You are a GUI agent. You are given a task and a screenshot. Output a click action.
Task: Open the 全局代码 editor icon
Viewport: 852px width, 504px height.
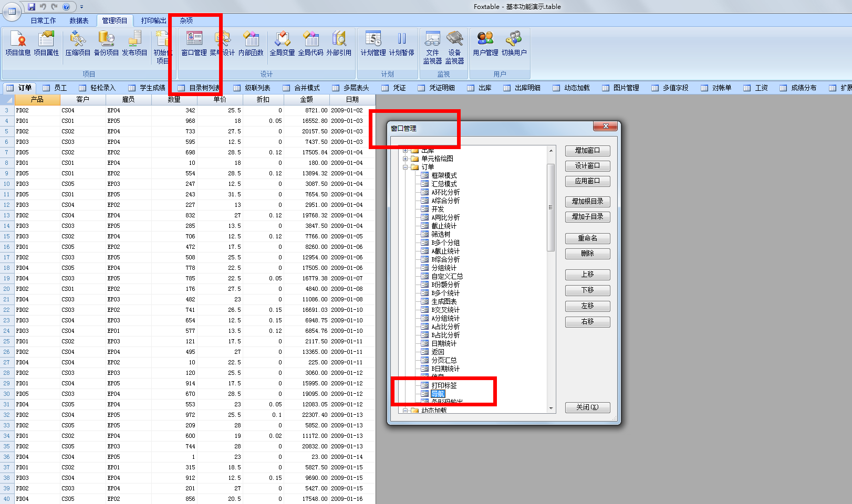(311, 44)
